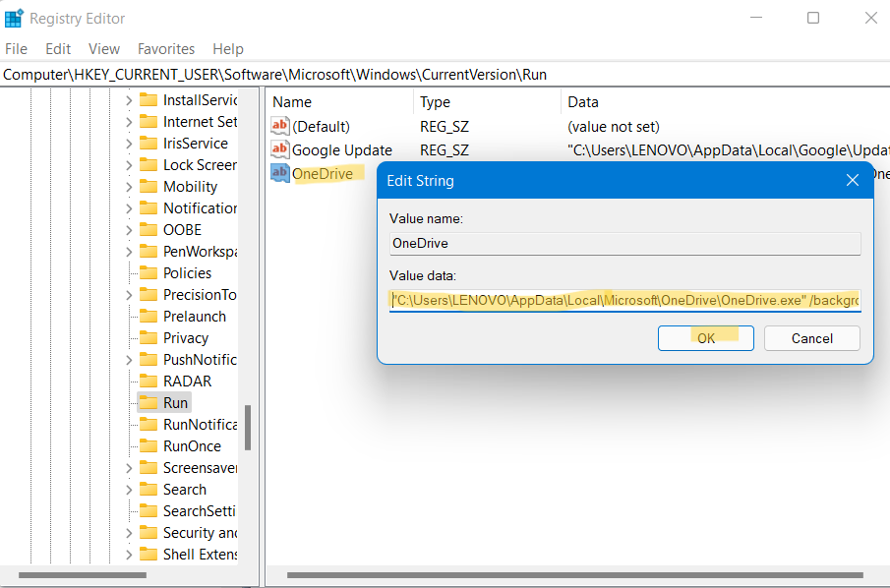Viewport: 890px width, 588px height.
Task: Click the Run folder icon
Action: click(148, 402)
